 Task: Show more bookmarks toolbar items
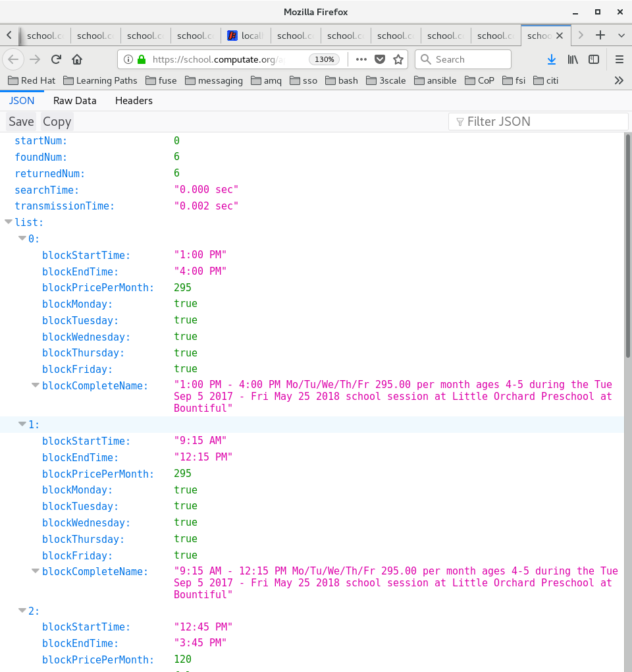619,80
